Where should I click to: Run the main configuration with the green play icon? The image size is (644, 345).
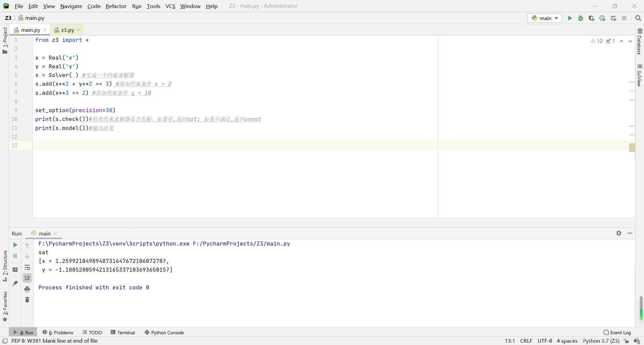tap(570, 18)
